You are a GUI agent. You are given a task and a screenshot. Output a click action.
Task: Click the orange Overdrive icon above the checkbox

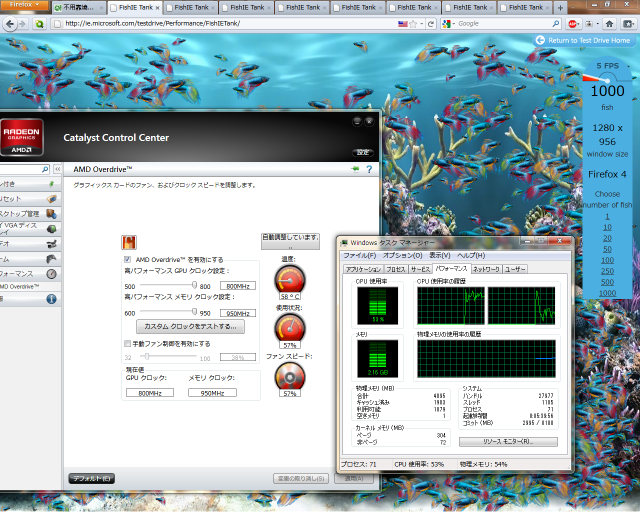[129, 243]
